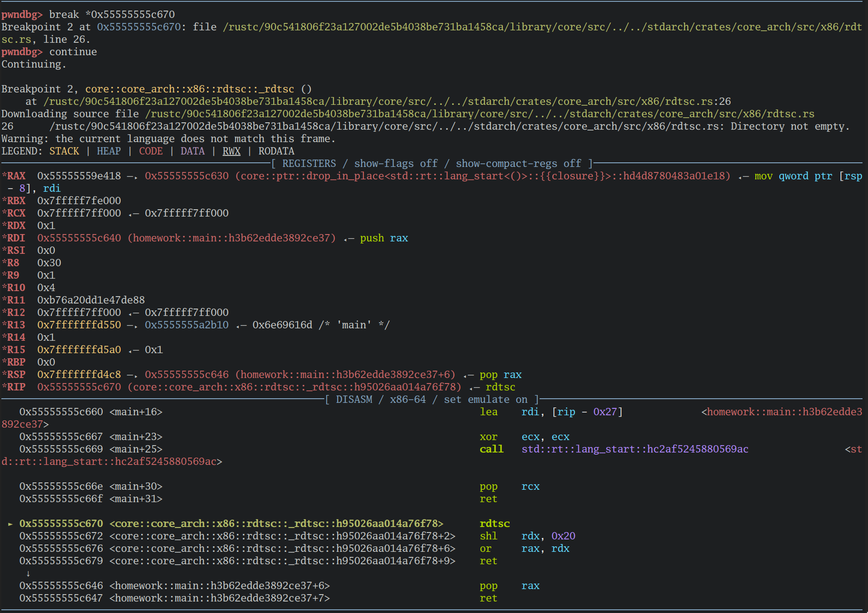Select the DATA legend label
The image size is (868, 613).
coord(193,151)
